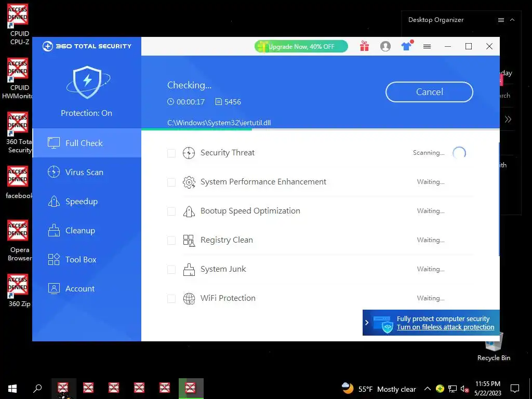Cancel the running full check
Screen dimensions: 532x399
[x=429, y=92]
